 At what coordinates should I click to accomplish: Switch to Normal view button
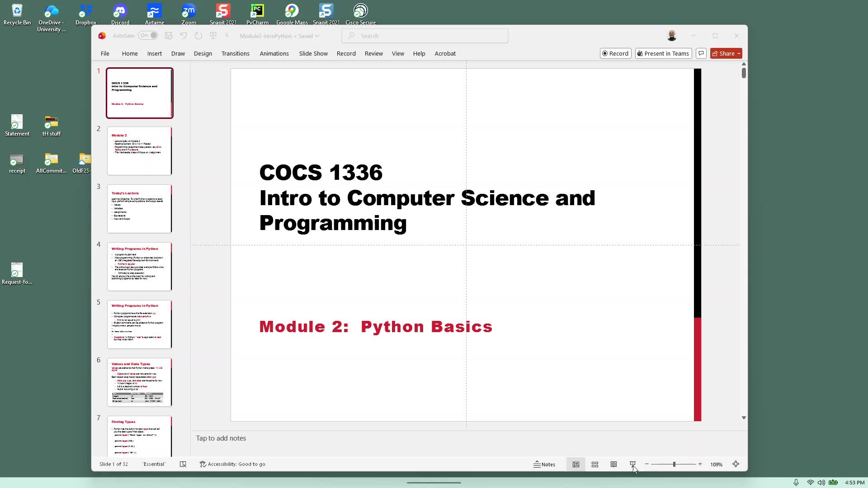576,465
